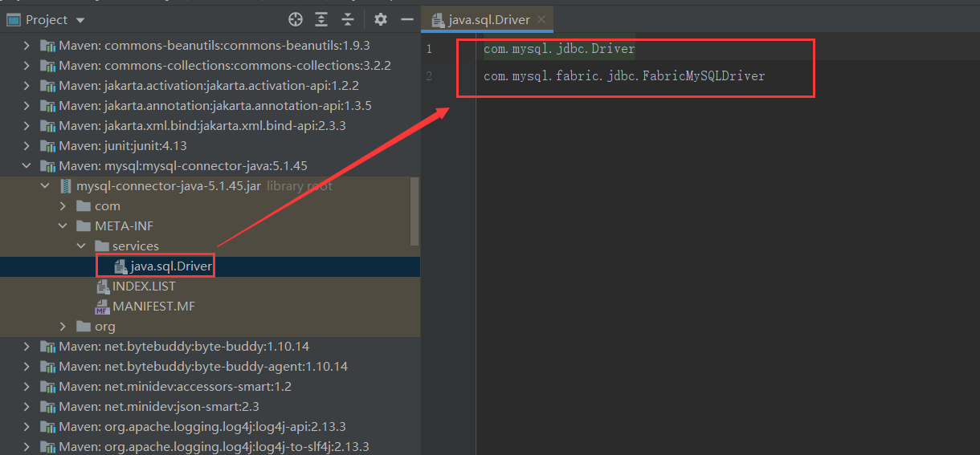Click the org folder icon

(83, 326)
